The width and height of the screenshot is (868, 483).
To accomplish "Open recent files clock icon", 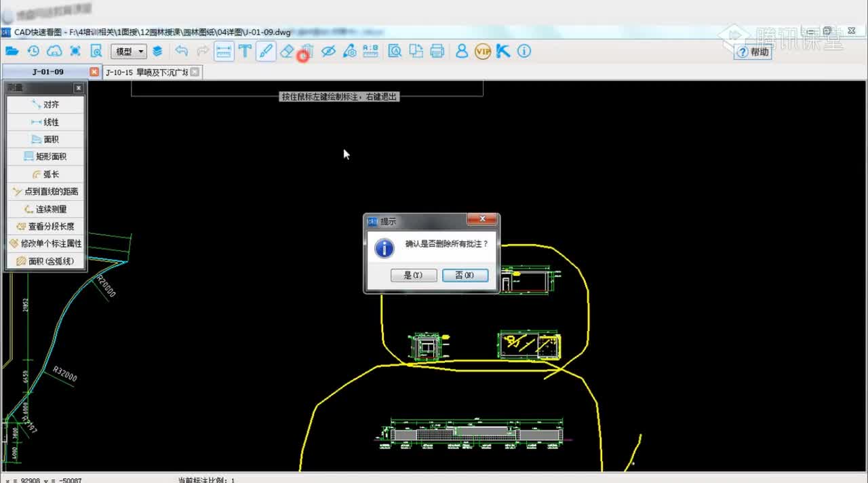I will pos(33,51).
